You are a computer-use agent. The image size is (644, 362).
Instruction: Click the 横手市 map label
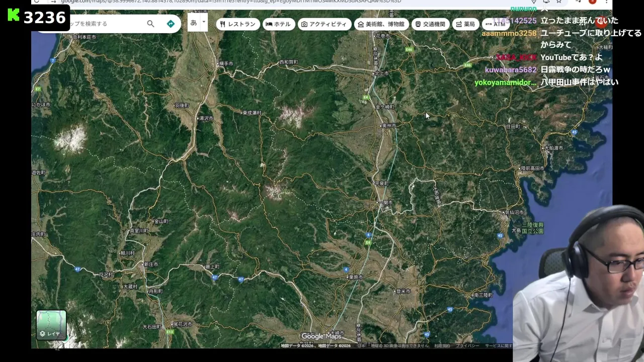pos(226,64)
